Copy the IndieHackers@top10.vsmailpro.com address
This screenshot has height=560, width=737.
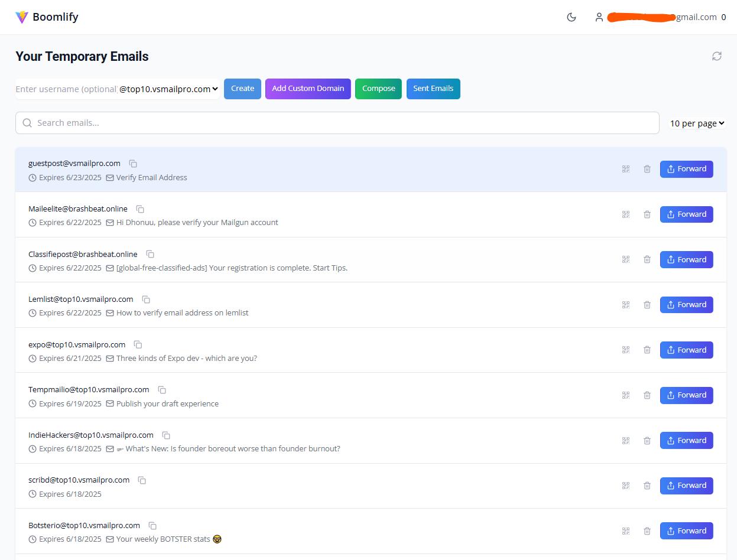[x=166, y=435]
